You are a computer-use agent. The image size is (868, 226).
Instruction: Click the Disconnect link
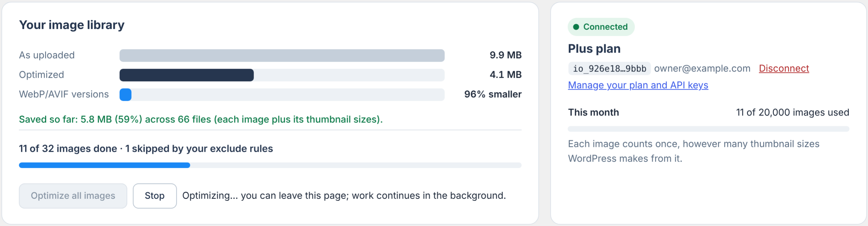pyautogui.click(x=784, y=68)
